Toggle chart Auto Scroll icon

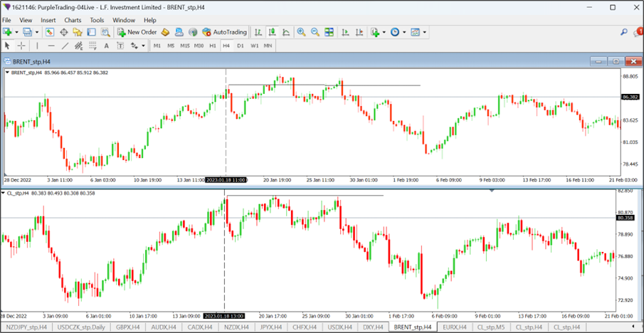346,31
